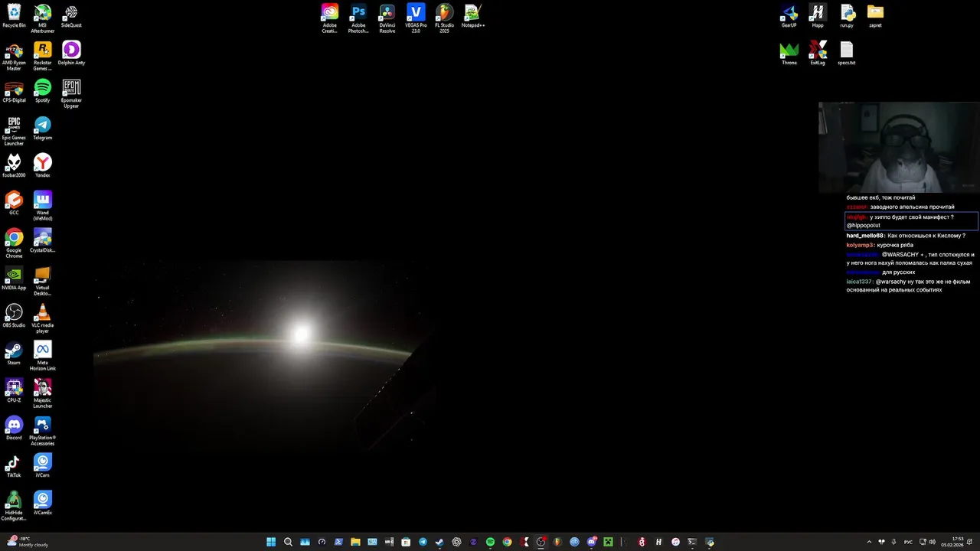980x551 pixels.
Task: Select the Epomaker Upgear icon
Action: (x=71, y=94)
